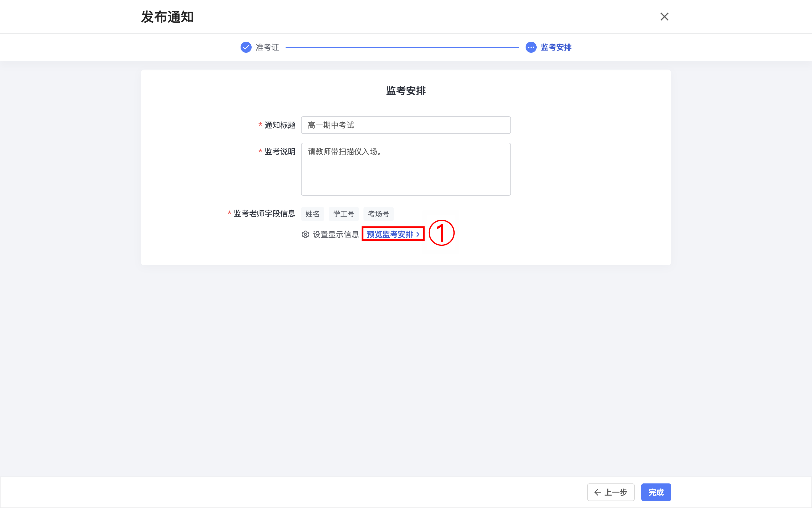Screen dimensions: 812x508
Task: Go to the 准考证 step label
Action: click(267, 47)
